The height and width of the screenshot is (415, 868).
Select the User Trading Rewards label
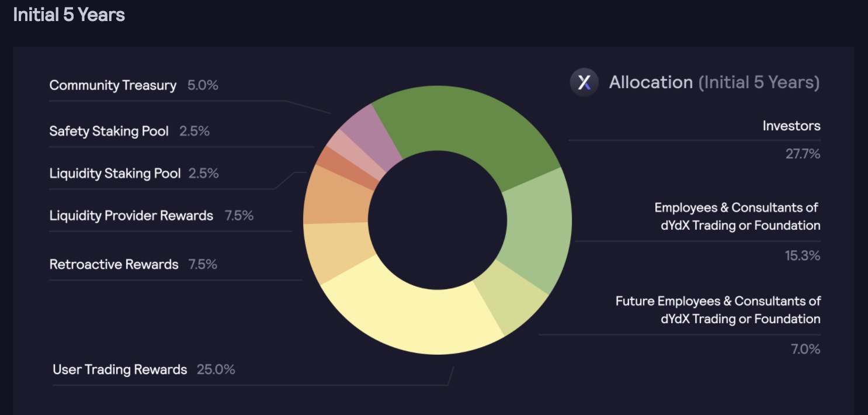coord(120,369)
